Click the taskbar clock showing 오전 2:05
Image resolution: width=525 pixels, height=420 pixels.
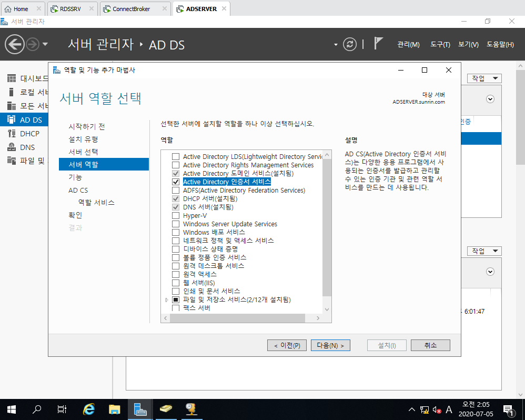point(476,409)
